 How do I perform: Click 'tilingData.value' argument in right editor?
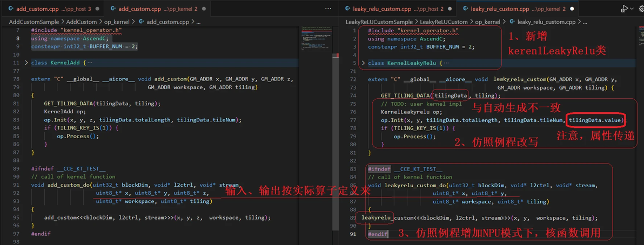tap(595, 120)
